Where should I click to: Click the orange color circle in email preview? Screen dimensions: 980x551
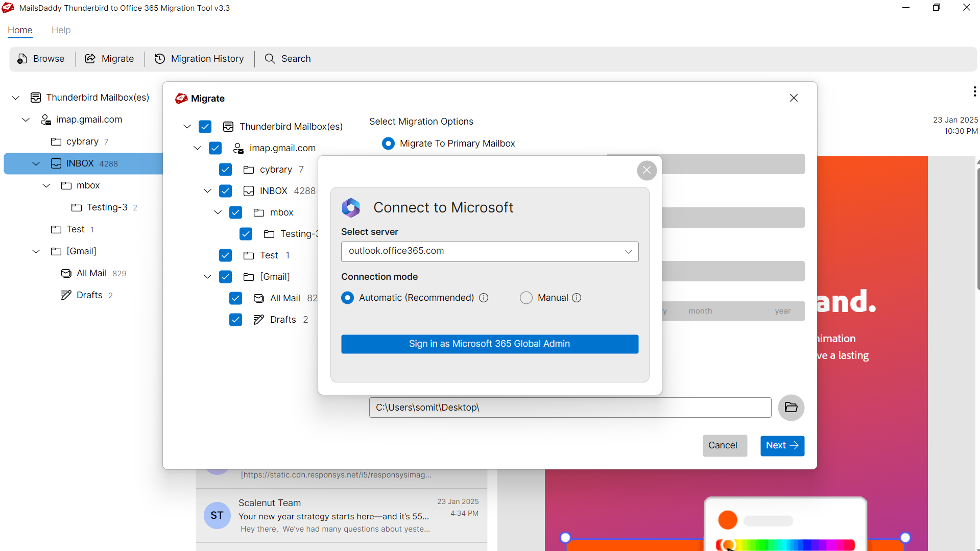pos(728,520)
